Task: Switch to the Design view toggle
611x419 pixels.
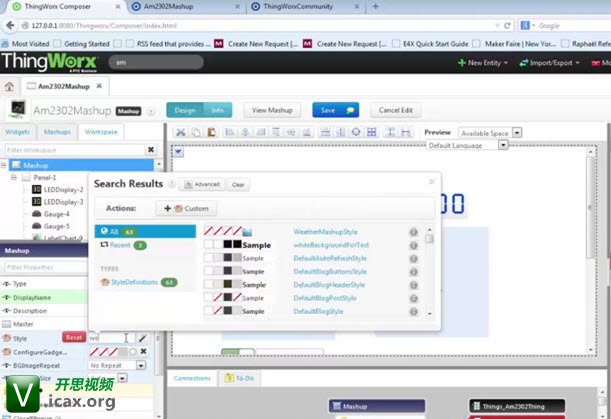Action: [x=185, y=110]
